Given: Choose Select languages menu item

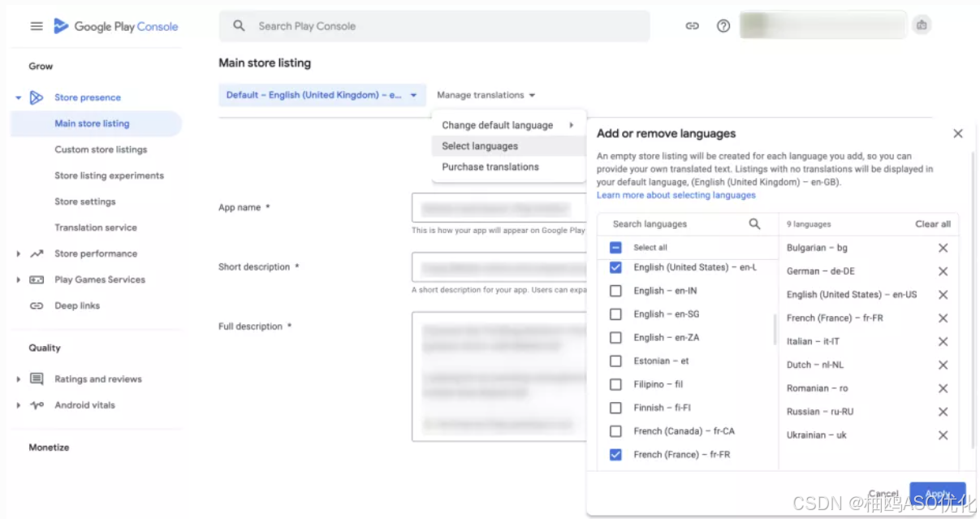Looking at the screenshot, I should (508, 146).
